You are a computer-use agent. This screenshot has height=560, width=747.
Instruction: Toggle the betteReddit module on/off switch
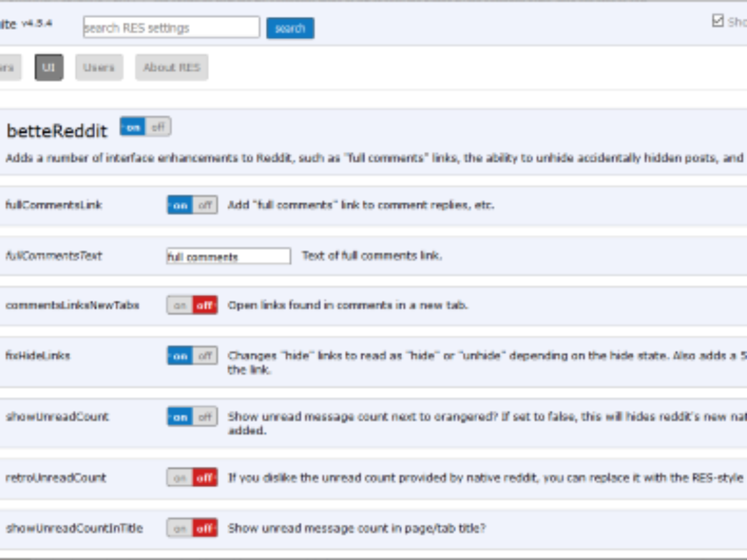146,127
